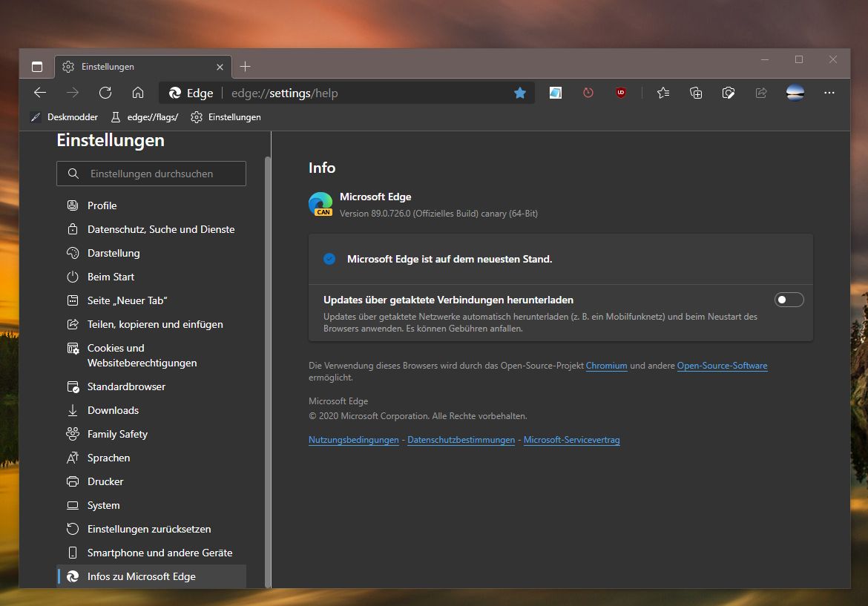This screenshot has width=868, height=606.
Task: Open Einstellungen zurücksetzen section
Action: coord(151,530)
